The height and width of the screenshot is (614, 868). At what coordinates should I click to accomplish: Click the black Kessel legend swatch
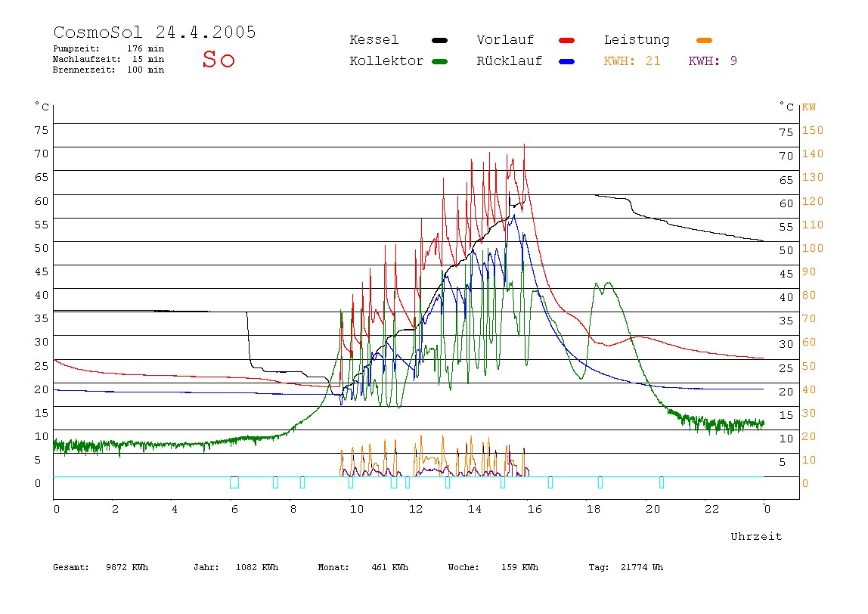coord(439,40)
